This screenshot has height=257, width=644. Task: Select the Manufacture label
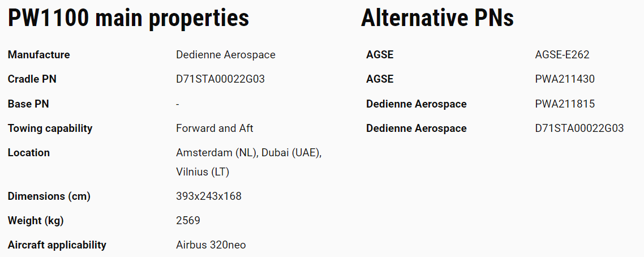click(x=38, y=54)
